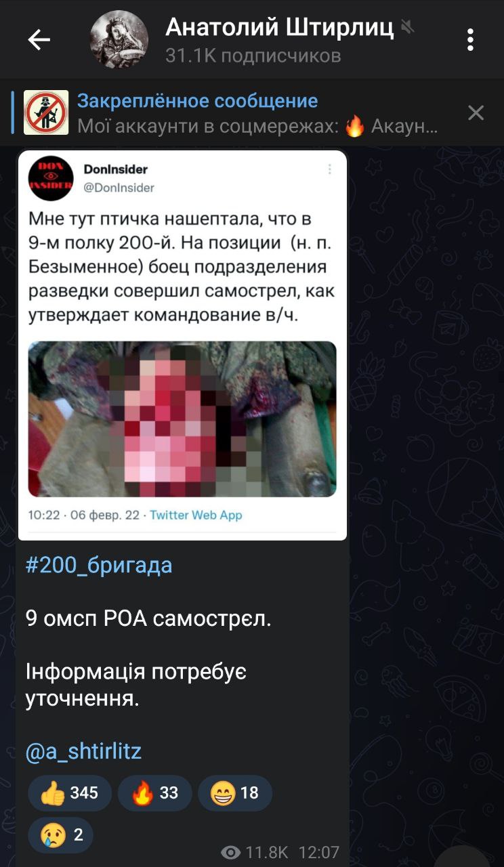The image size is (504, 867).
Task: Open the channel title Анатолий Штирлиц
Action: coord(280,27)
